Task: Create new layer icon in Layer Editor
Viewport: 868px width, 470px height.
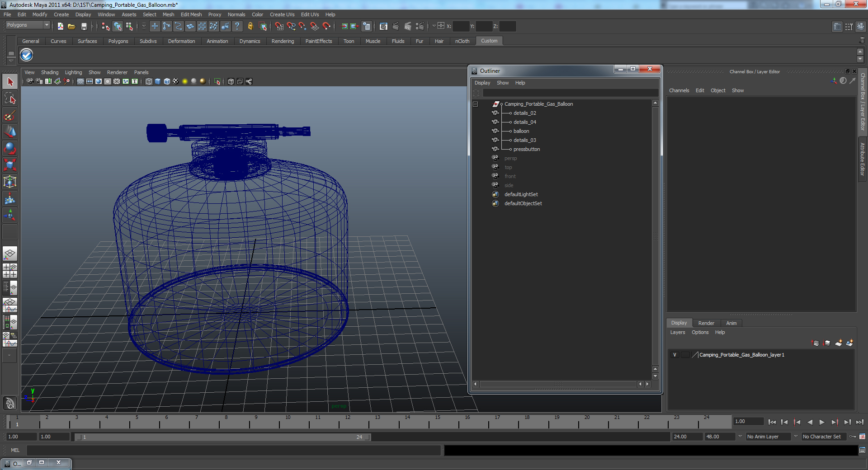Action: [x=838, y=343]
